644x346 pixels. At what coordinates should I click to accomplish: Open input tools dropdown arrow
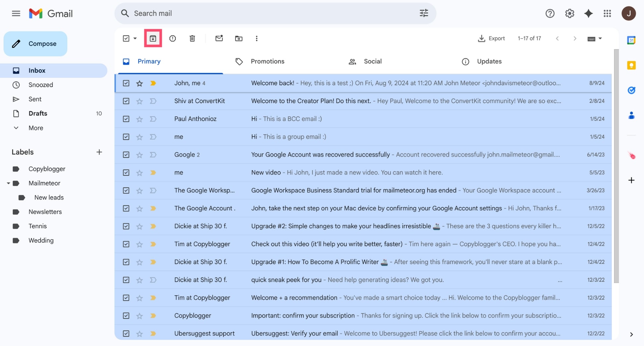tap(600, 38)
